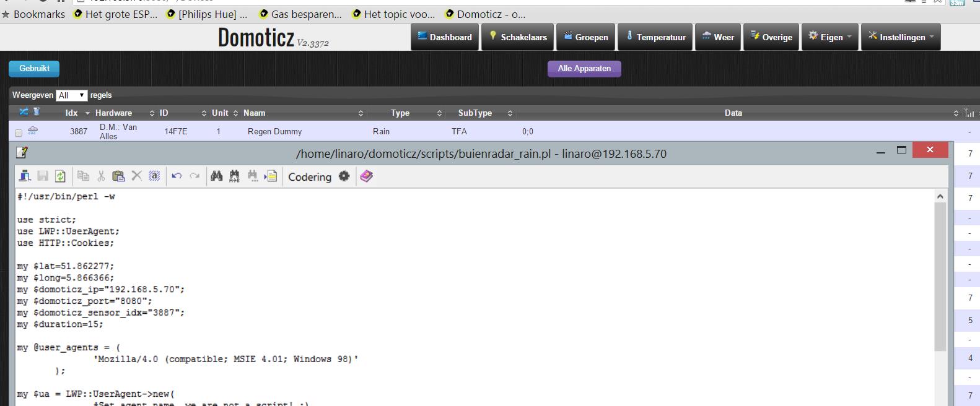Open the Weergeven rows count dropdown
Screen dimensions: 980x406
pyautogui.click(x=72, y=95)
